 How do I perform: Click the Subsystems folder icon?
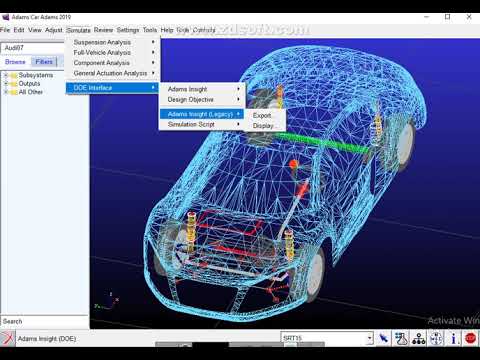pos(14,75)
